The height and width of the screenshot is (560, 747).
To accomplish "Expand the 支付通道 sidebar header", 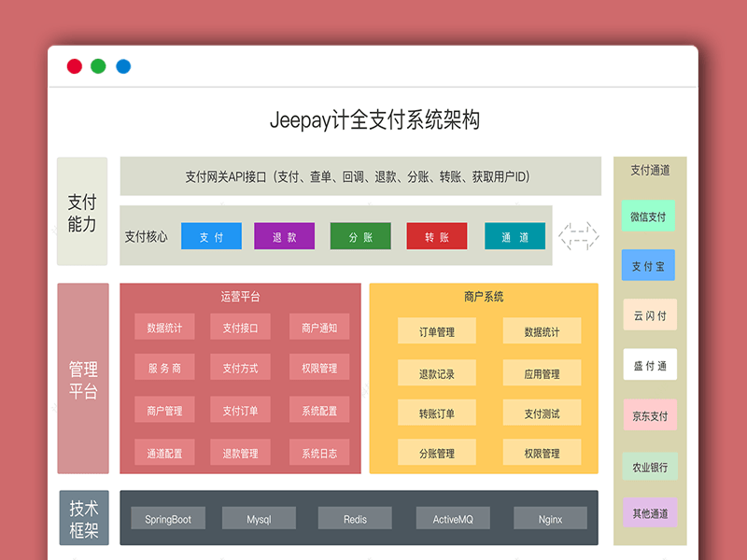I will click(x=650, y=170).
